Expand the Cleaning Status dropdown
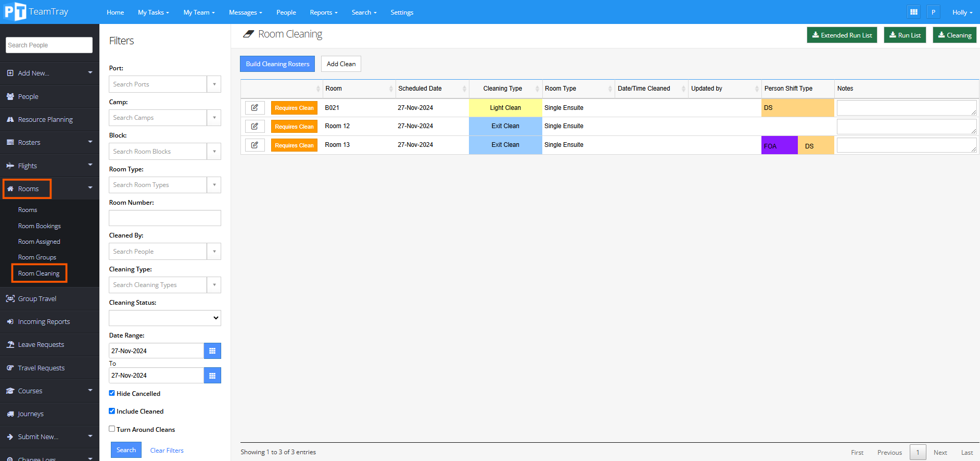This screenshot has height=461, width=980. [x=164, y=318]
